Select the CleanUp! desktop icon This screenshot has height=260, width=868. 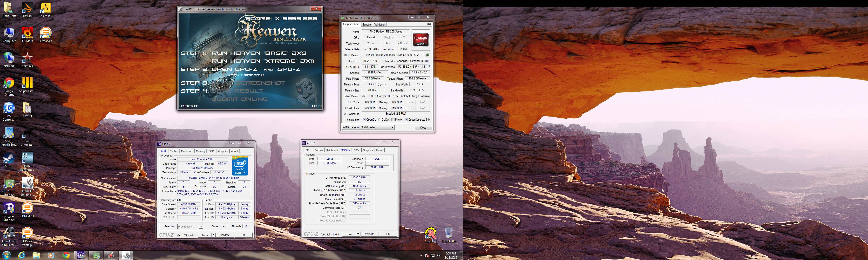pyautogui.click(x=430, y=235)
